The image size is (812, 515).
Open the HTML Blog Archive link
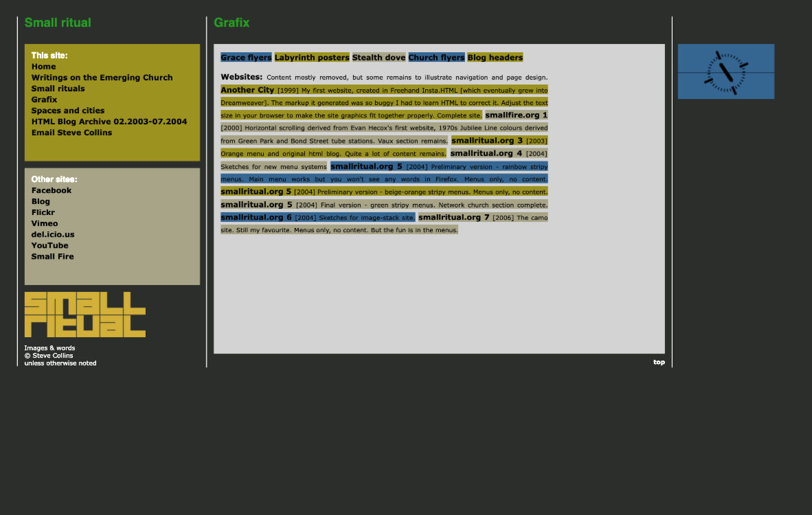[x=109, y=122]
